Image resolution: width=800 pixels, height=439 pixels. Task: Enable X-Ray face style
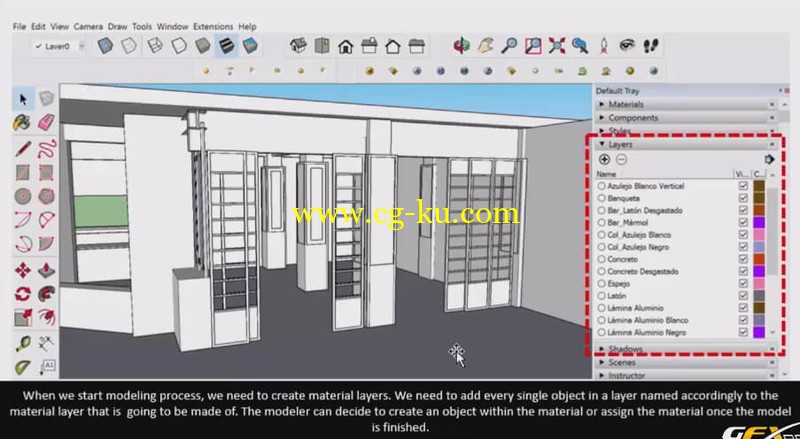[x=105, y=46]
